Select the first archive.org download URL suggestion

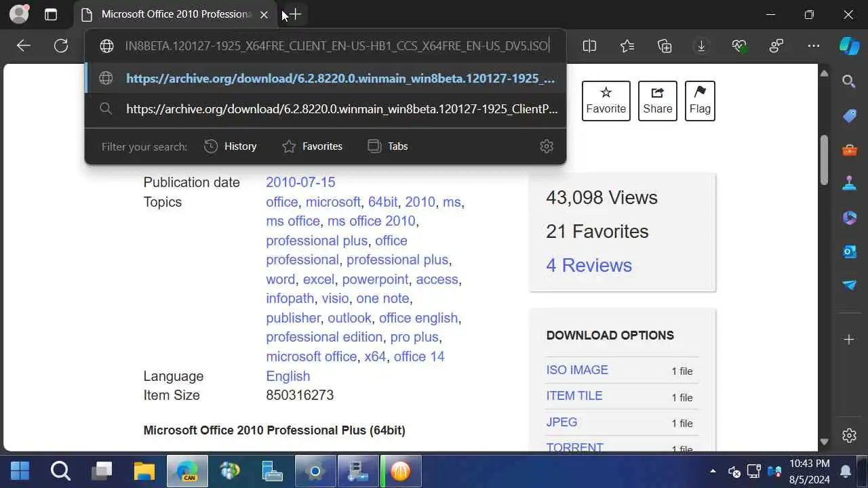pos(325,78)
